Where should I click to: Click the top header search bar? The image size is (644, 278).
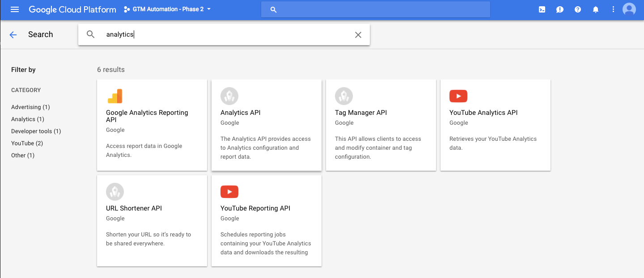point(376,9)
